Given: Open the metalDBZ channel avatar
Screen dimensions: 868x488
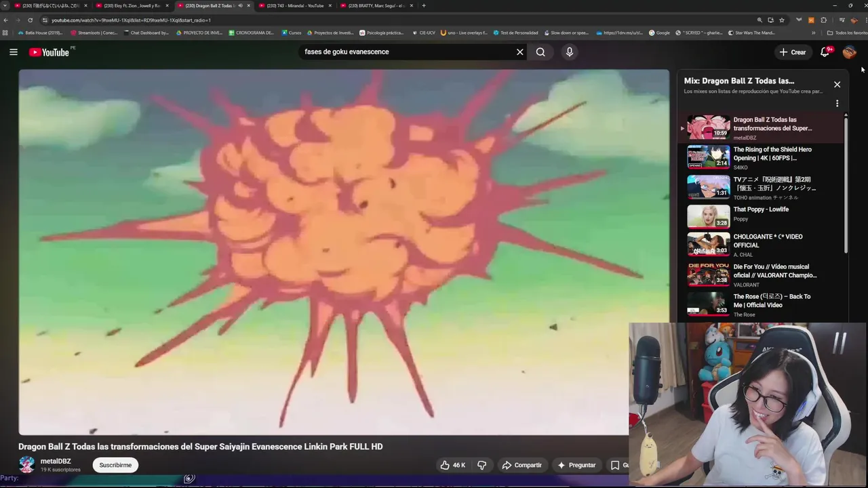Looking at the screenshot, I should point(26,464).
